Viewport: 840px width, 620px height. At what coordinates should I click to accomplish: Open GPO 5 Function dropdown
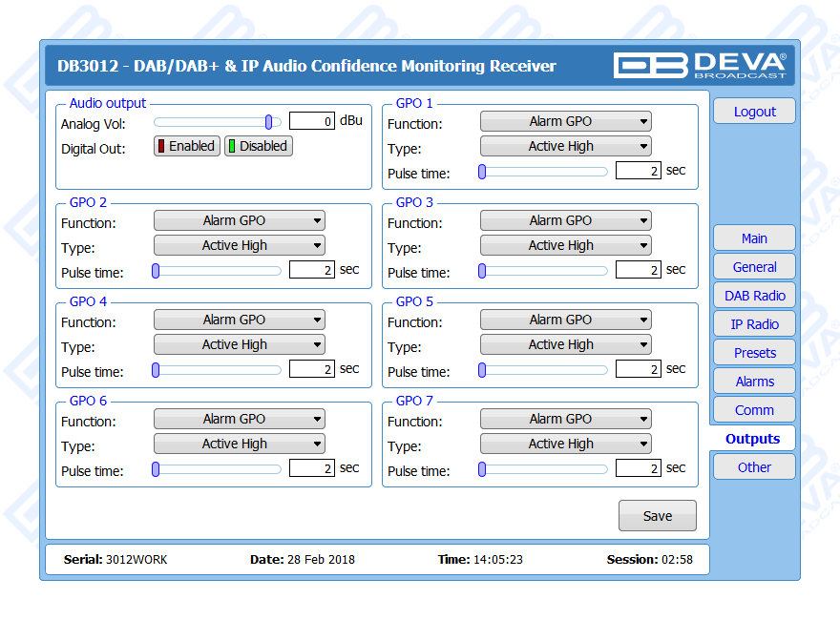pos(565,320)
